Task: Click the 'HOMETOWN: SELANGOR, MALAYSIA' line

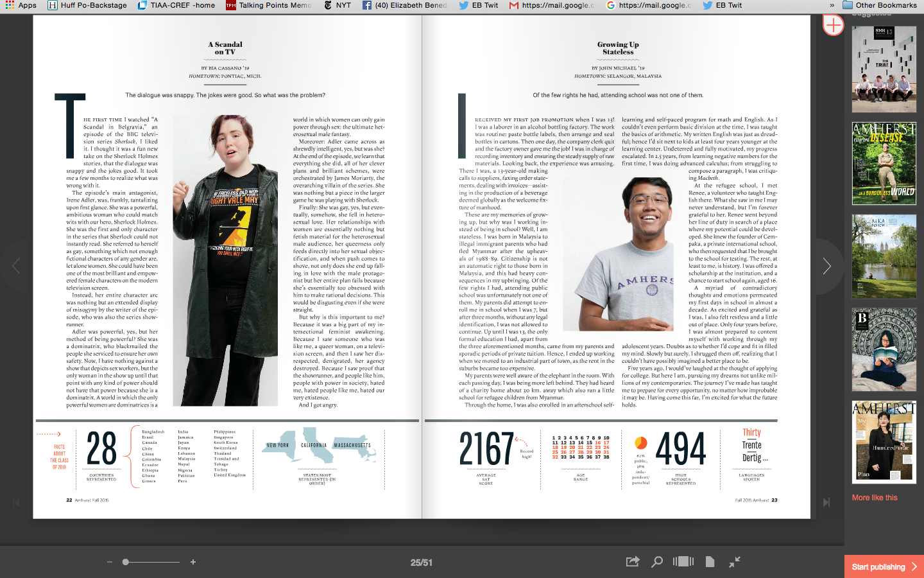Action: pyautogui.click(x=618, y=76)
